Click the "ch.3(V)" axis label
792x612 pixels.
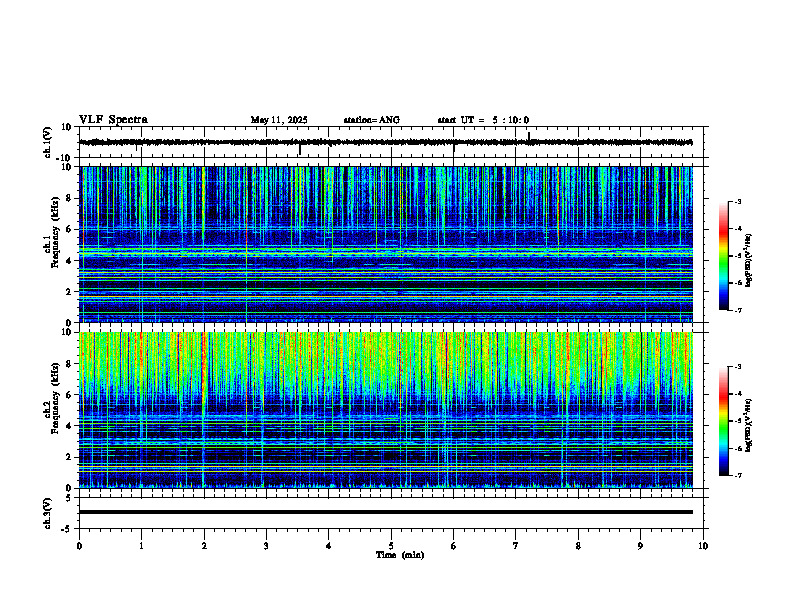[x=48, y=513]
